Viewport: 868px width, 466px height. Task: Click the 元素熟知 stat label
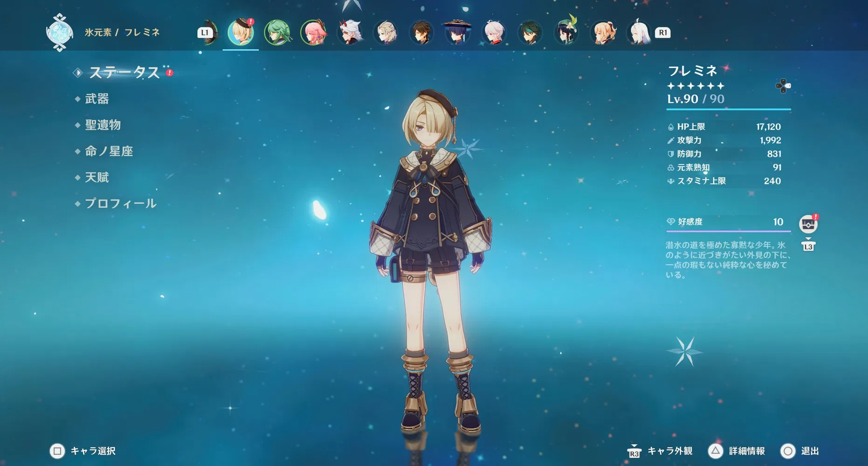coord(693,167)
